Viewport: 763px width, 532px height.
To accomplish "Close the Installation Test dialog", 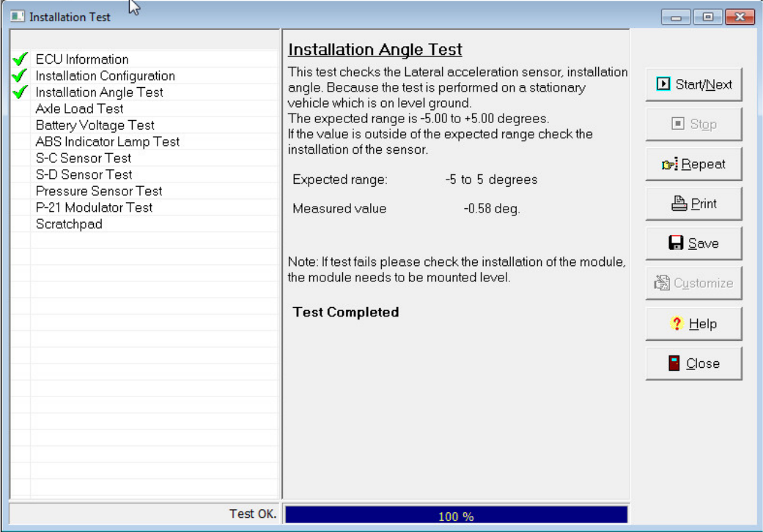I will (x=693, y=363).
